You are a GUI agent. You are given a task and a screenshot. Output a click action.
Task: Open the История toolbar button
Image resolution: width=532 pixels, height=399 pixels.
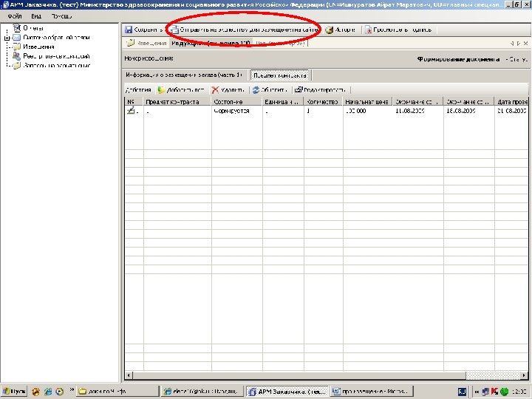click(x=341, y=30)
